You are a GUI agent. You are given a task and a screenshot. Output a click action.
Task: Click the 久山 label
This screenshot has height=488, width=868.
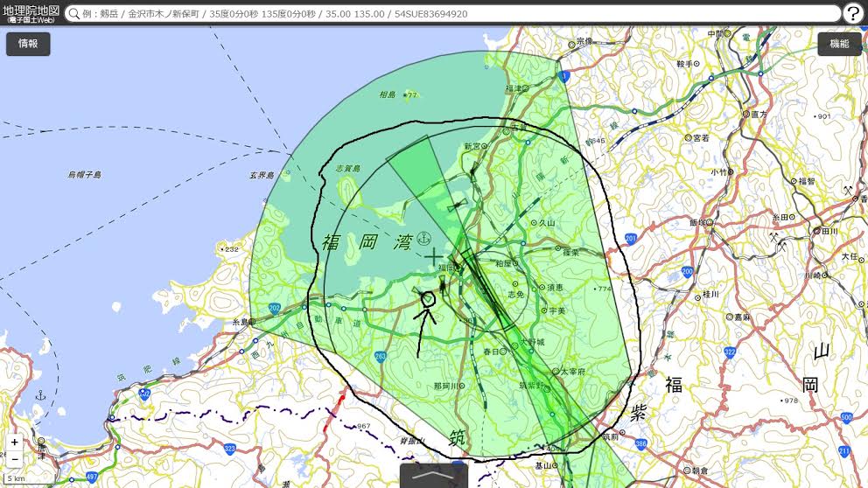pos(547,222)
